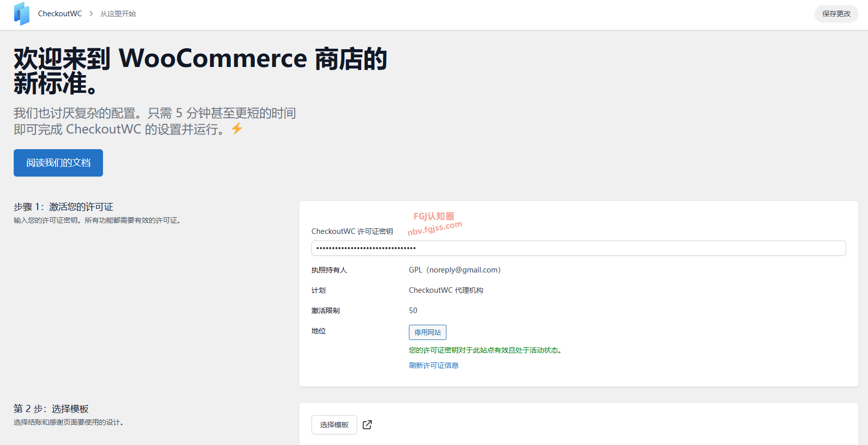The width and height of the screenshot is (868, 445).
Task: Click the text 选择结账和感谢页面要使用的设计。
Action: click(x=69, y=422)
